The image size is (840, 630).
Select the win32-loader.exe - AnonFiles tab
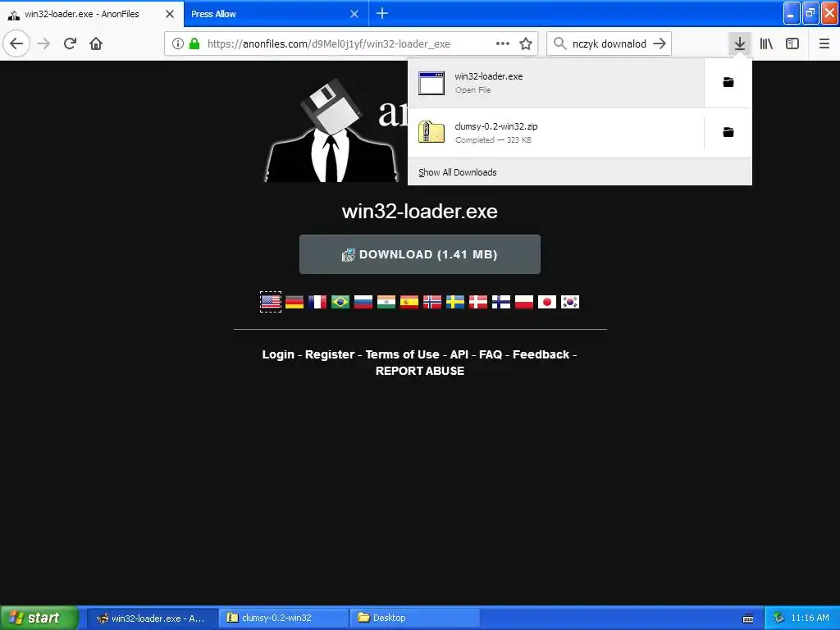click(92, 14)
